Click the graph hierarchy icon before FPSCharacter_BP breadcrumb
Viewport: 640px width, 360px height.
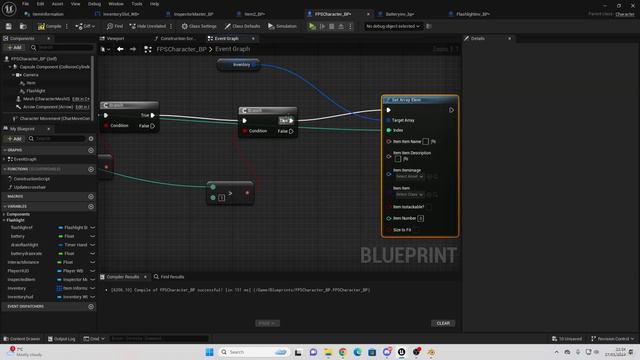pyautogui.click(x=148, y=49)
